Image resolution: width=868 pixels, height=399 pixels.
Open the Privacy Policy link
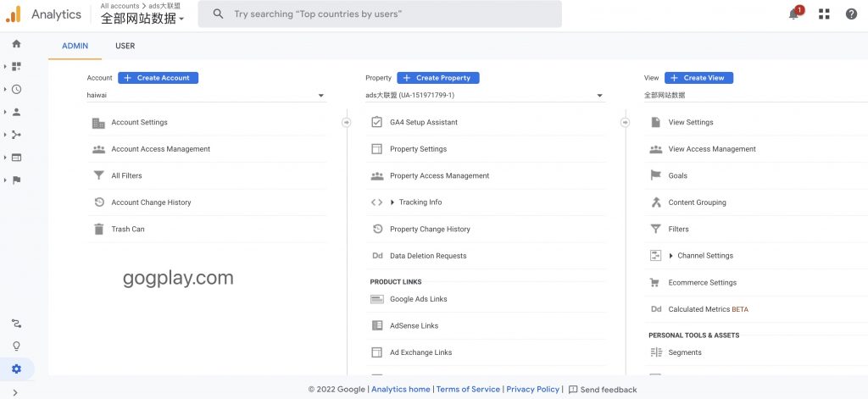(x=532, y=390)
